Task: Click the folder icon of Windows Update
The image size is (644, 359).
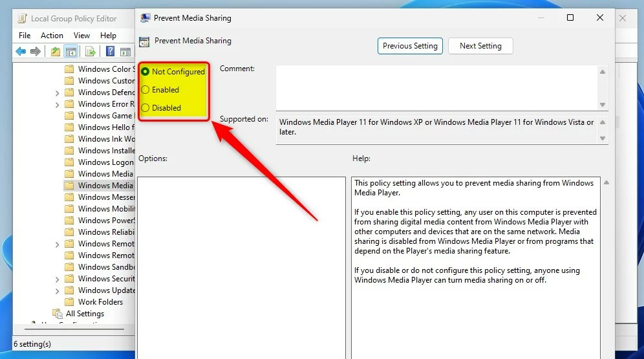Action: coord(69,290)
